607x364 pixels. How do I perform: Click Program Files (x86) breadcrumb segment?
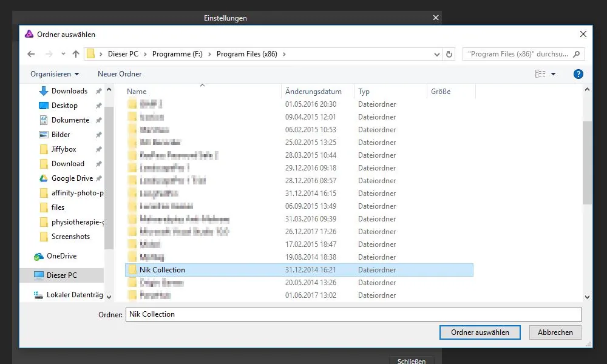pos(246,54)
